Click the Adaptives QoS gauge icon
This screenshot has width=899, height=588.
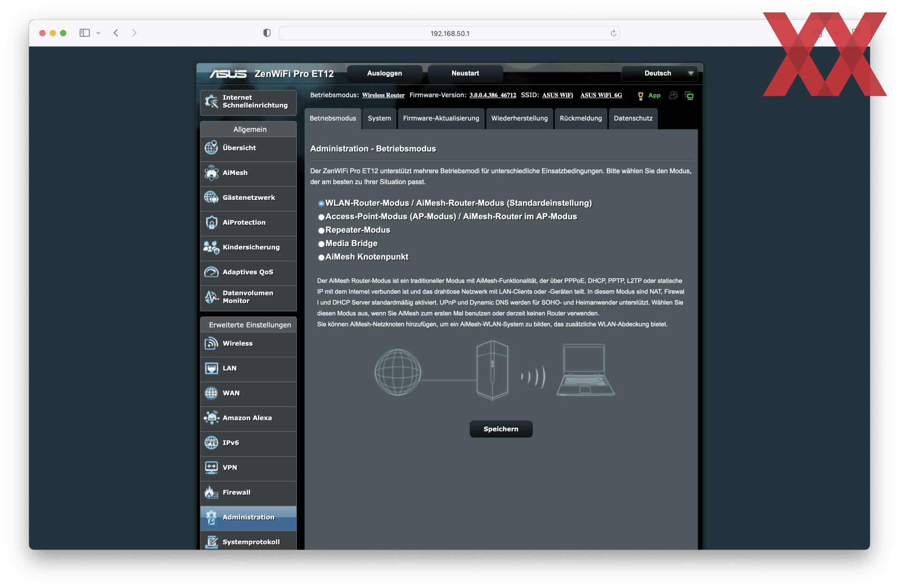point(212,272)
